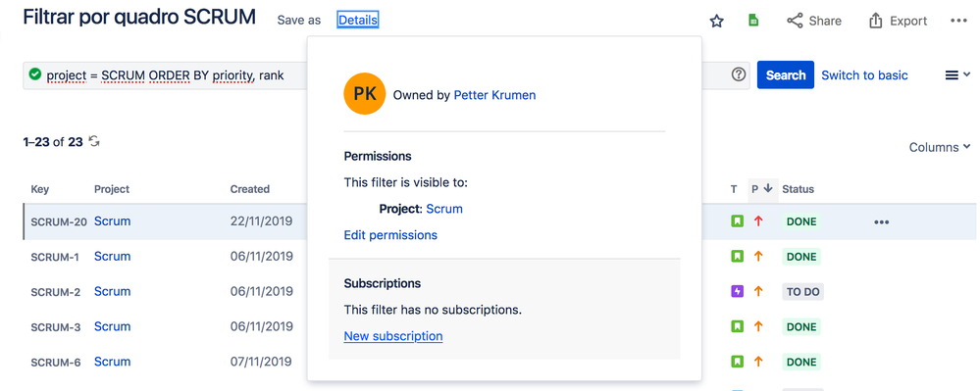
Task: Click the green valid-query check icon
Action: (35, 73)
